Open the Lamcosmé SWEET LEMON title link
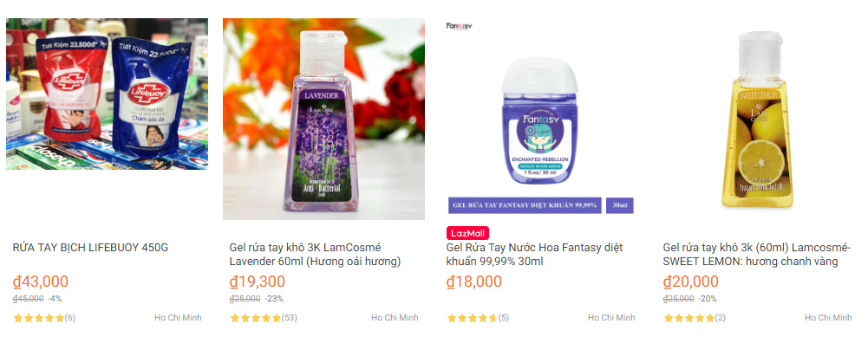 pos(751,255)
